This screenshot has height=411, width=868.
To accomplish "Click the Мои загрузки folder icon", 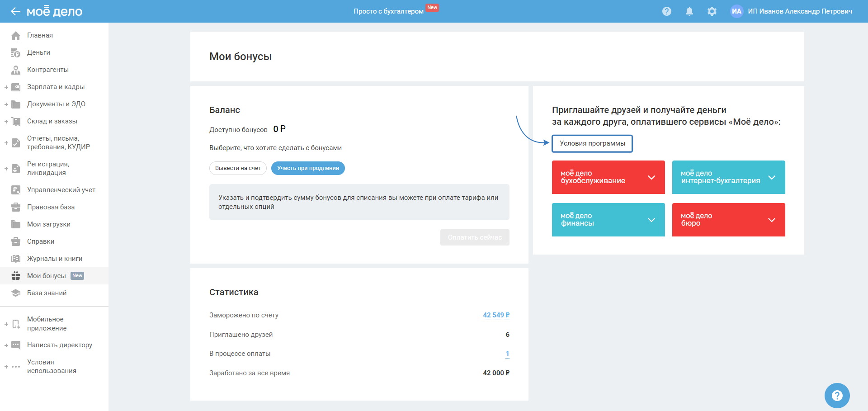I will 16,225.
